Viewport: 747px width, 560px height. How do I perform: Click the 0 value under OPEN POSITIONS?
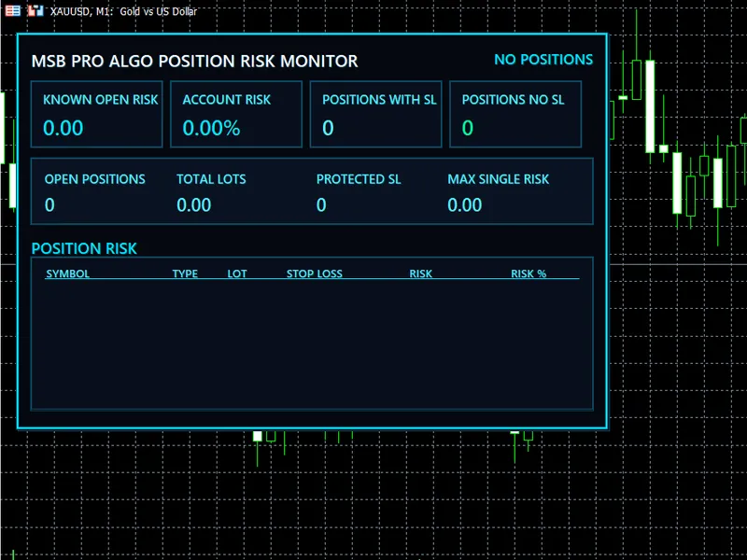(x=49, y=205)
